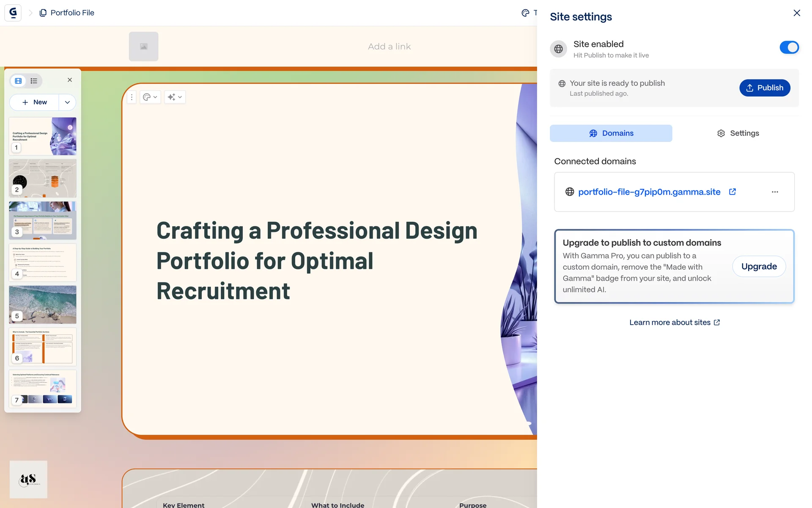Click the theme palette icon in top bar
Viewport: 812px width, 508px height.
point(525,13)
